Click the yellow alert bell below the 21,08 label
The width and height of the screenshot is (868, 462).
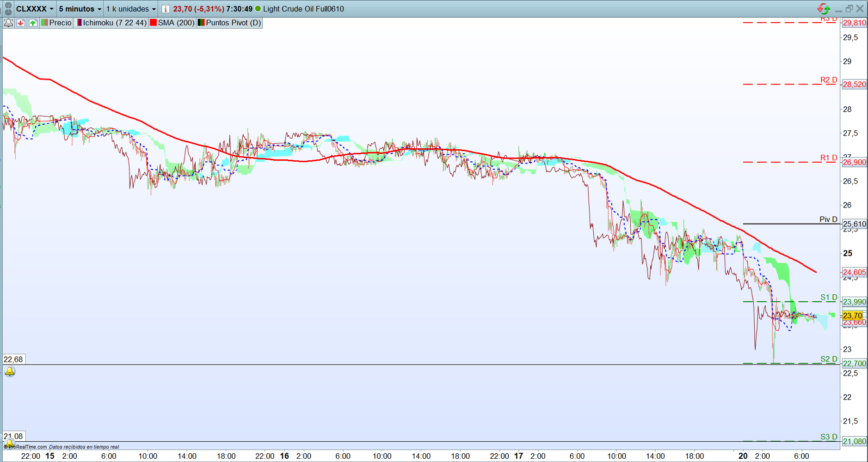tap(9, 443)
